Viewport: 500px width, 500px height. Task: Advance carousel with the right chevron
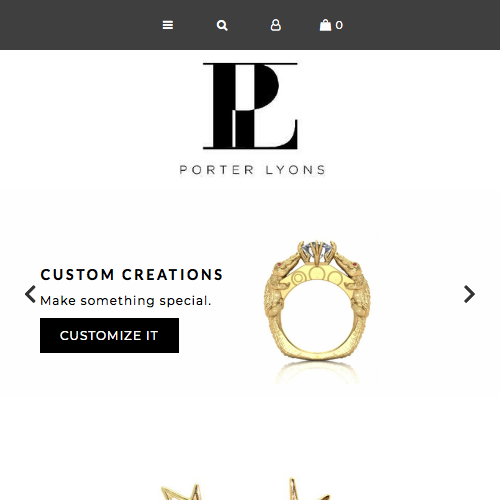click(469, 294)
